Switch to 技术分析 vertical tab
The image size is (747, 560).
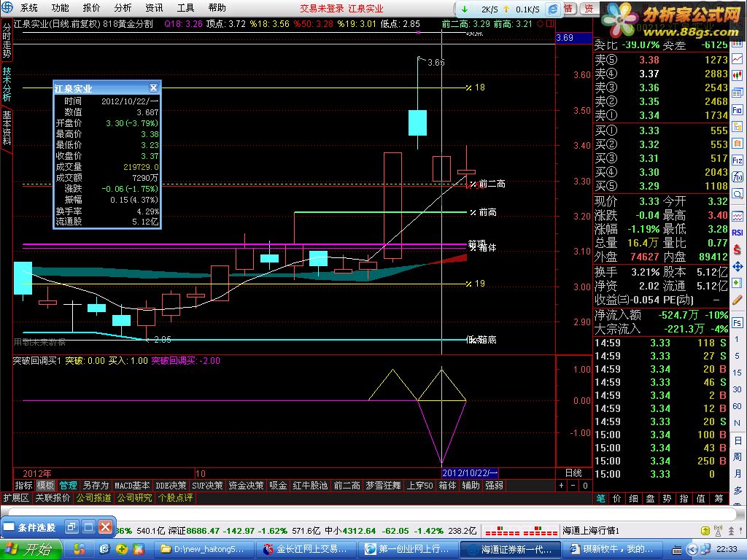7,84
